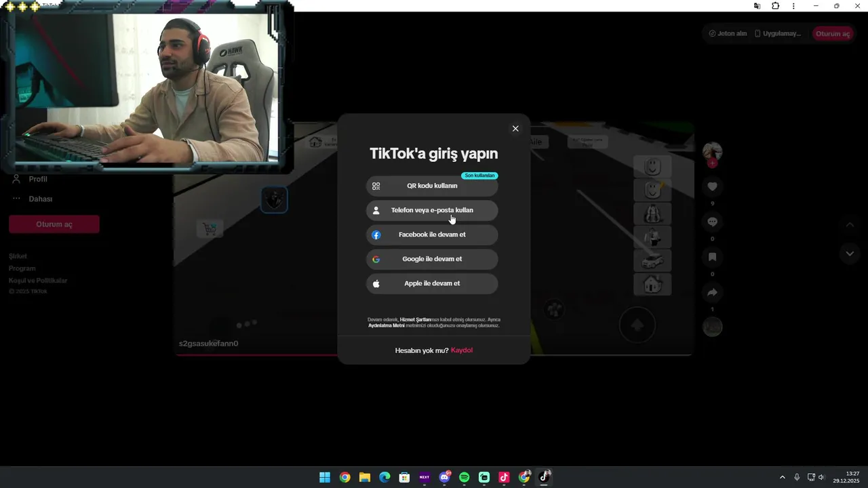868x488 pixels.
Task: Click the Son kullanılan badge
Action: point(479,176)
